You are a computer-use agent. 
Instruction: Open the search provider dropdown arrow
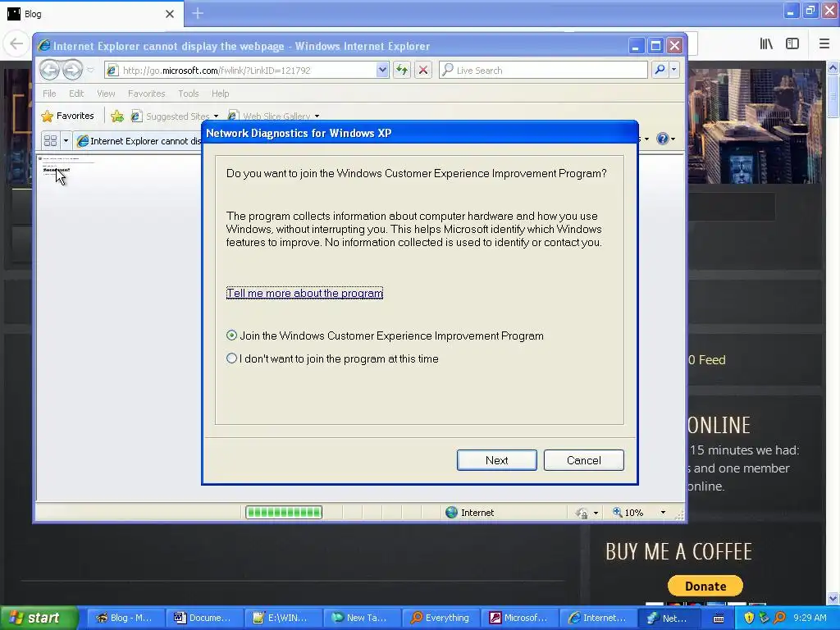pos(674,70)
